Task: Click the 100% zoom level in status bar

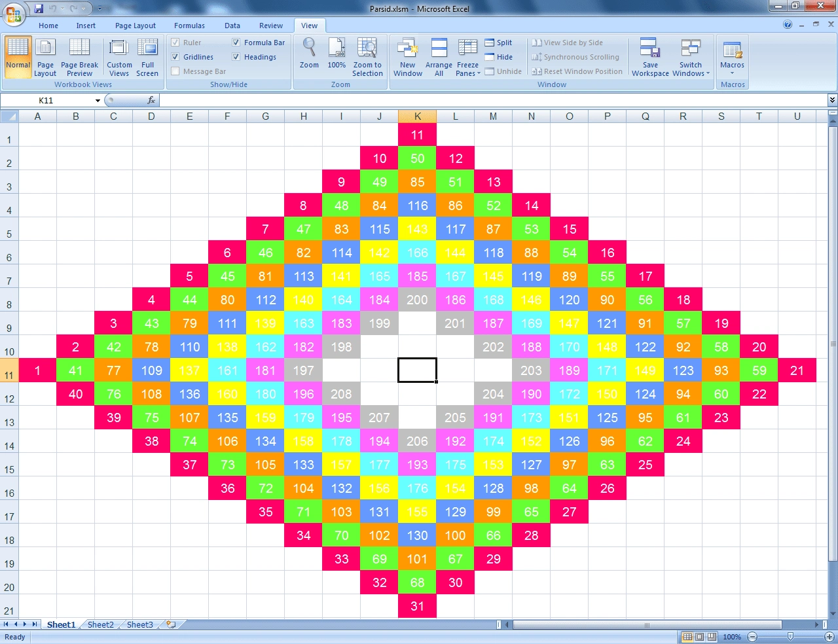Action: click(732, 637)
